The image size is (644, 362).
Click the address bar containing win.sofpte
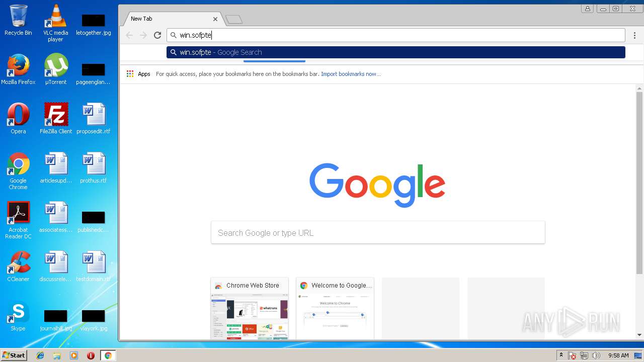(x=396, y=35)
